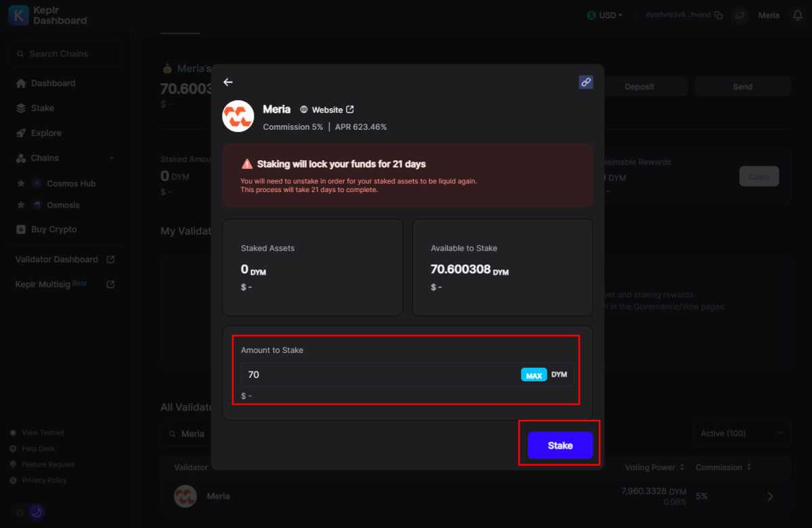The image size is (812, 528).
Task: Open Explore in the sidebar
Action: (46, 133)
